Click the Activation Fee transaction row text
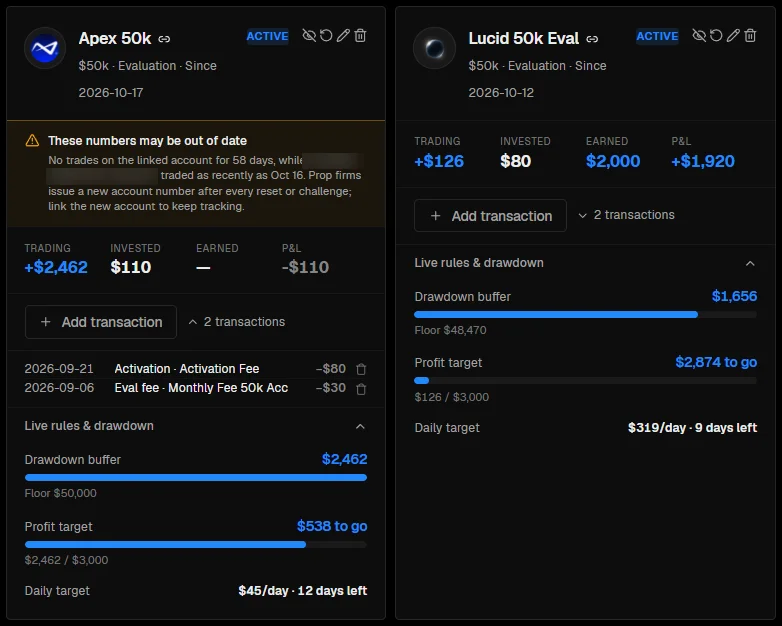782x626 pixels. 187,369
